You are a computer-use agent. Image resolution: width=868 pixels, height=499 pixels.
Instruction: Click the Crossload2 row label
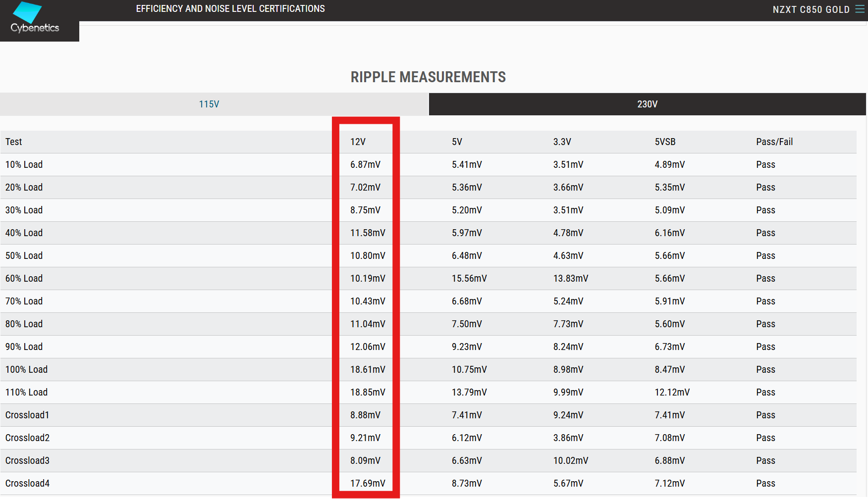coord(27,438)
